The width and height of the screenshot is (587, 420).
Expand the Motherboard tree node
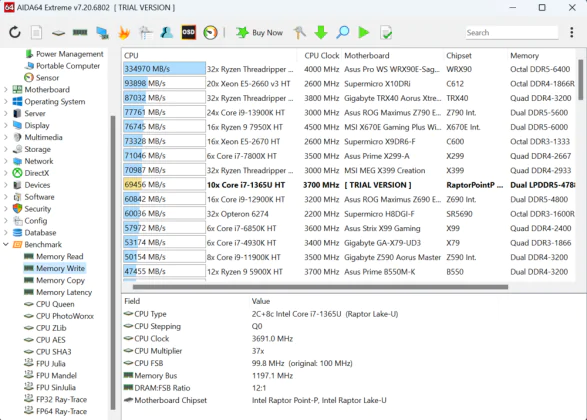[6, 90]
